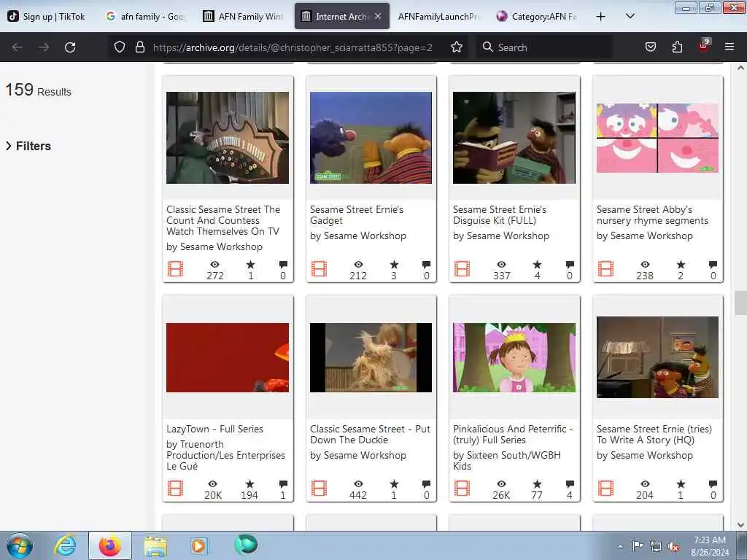Click the film icon on Ernie's Disguise Kit card

pyautogui.click(x=462, y=269)
